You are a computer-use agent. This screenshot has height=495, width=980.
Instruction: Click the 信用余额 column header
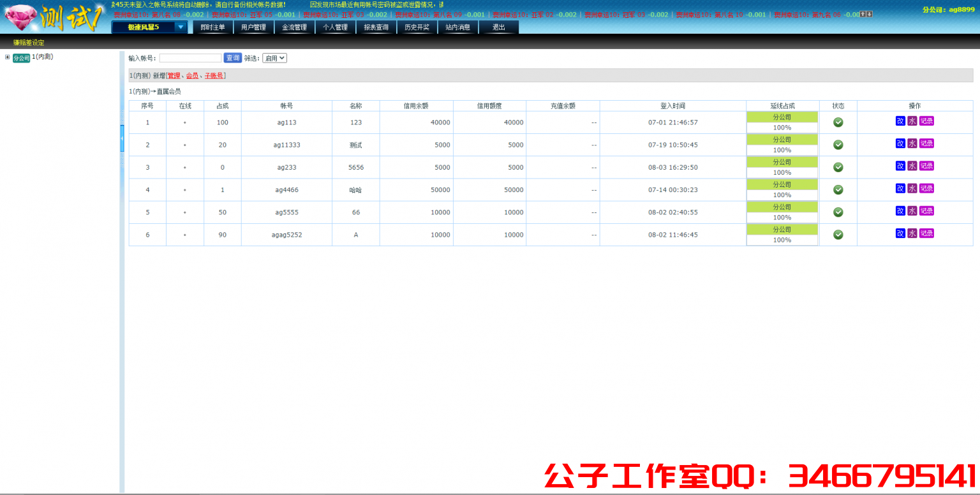[416, 106]
